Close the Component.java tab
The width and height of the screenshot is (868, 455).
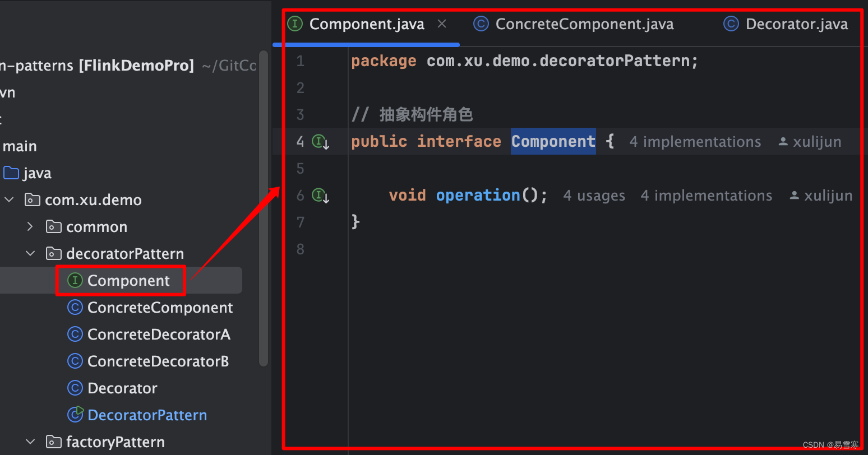click(x=441, y=24)
